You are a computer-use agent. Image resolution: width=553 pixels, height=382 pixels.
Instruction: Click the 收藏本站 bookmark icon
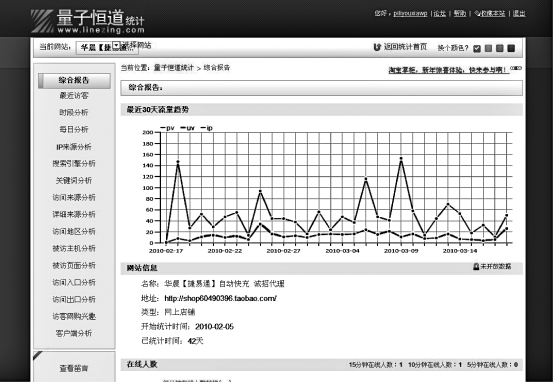pyautogui.click(x=478, y=13)
